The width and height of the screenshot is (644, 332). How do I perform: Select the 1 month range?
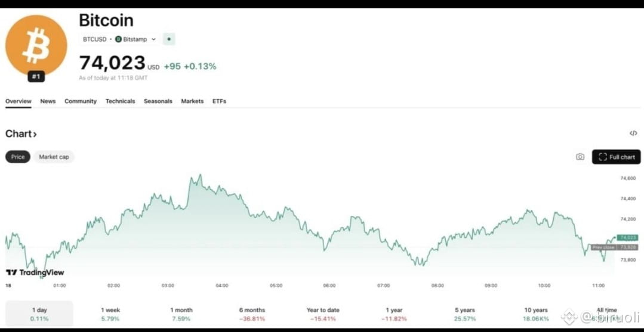pyautogui.click(x=181, y=314)
